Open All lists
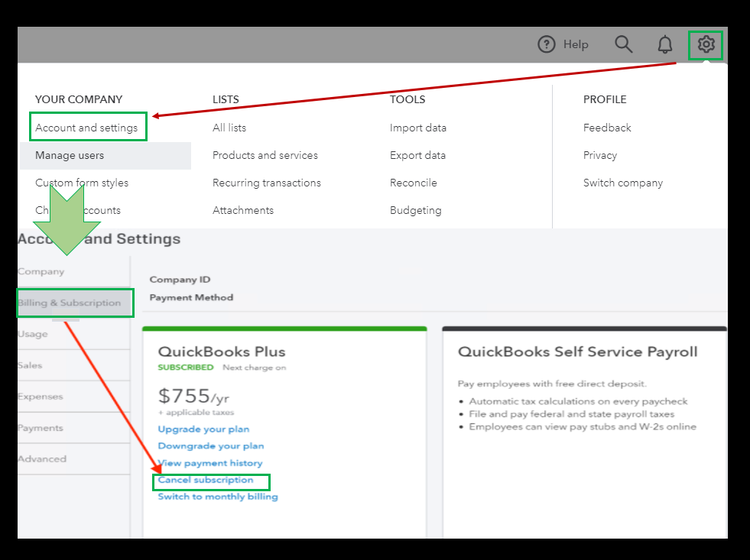The image size is (750, 560). pyautogui.click(x=229, y=128)
